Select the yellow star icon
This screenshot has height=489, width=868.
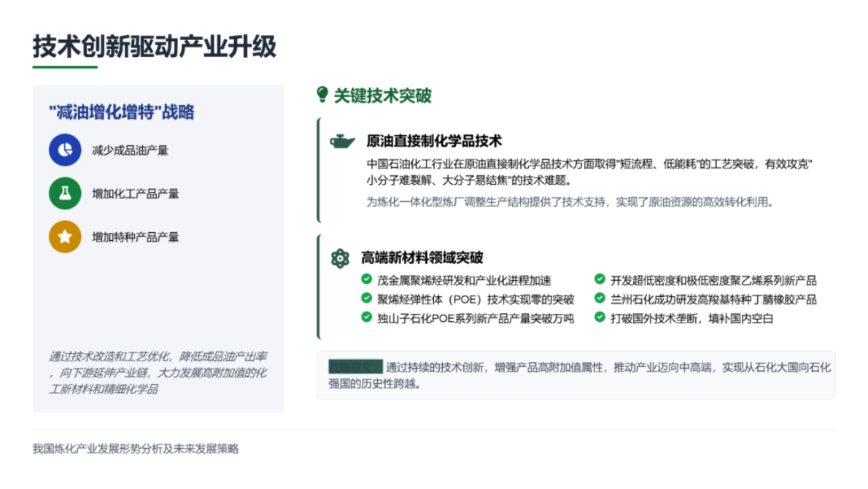pyautogui.click(x=65, y=236)
